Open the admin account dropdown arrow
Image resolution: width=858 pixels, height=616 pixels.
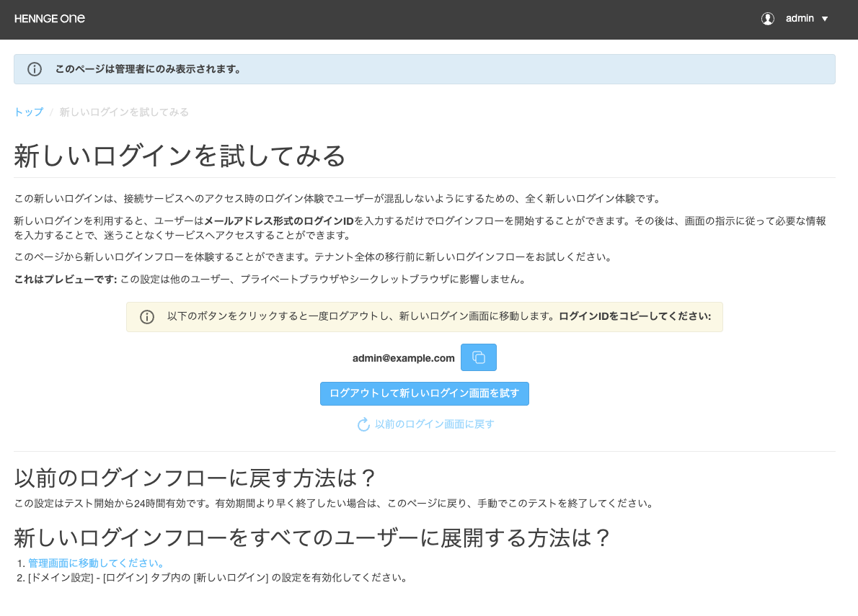[x=825, y=19]
